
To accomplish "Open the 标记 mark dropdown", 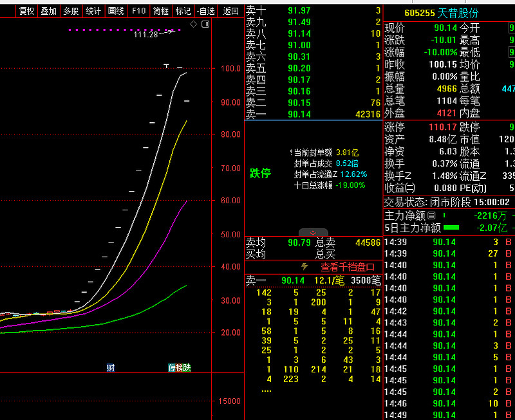I will pyautogui.click(x=183, y=11).
